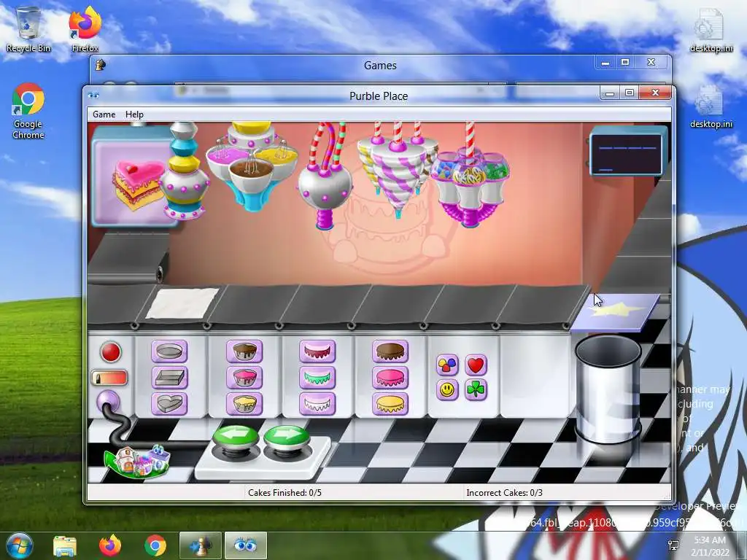
Task: Add the smiley face decoration
Action: pyautogui.click(x=447, y=390)
